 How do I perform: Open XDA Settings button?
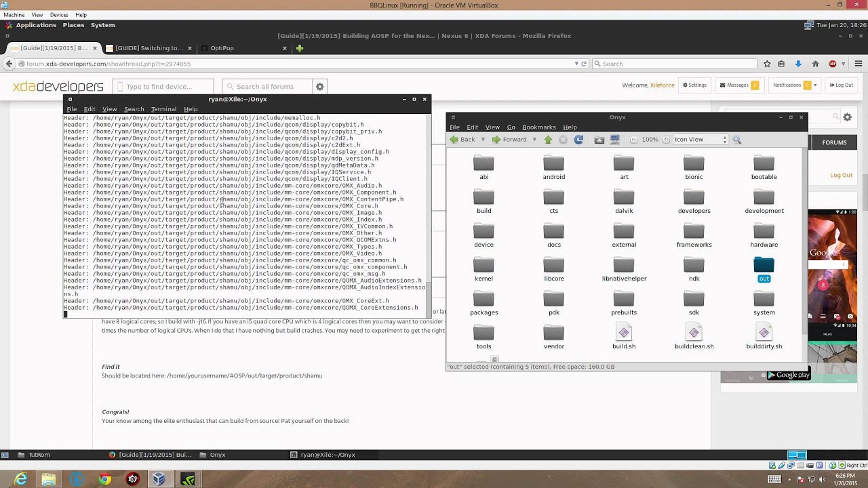[694, 85]
